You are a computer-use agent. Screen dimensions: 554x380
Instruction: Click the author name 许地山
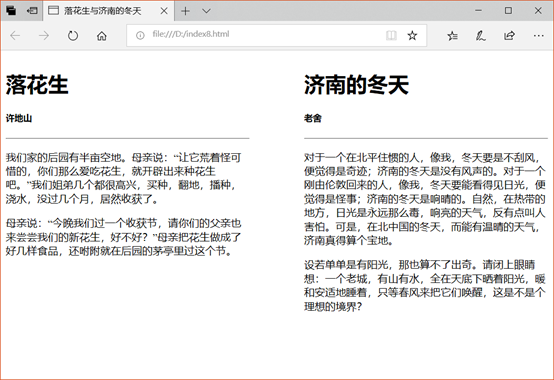19,118
